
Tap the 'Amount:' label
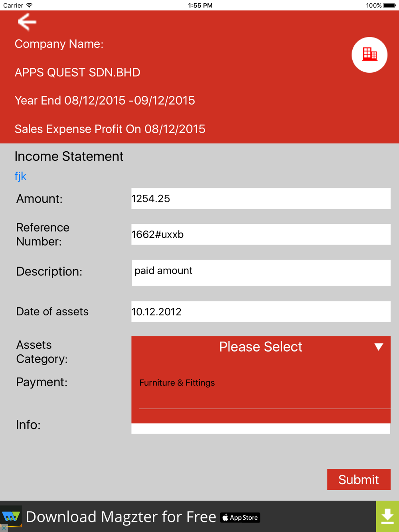pyautogui.click(x=40, y=199)
